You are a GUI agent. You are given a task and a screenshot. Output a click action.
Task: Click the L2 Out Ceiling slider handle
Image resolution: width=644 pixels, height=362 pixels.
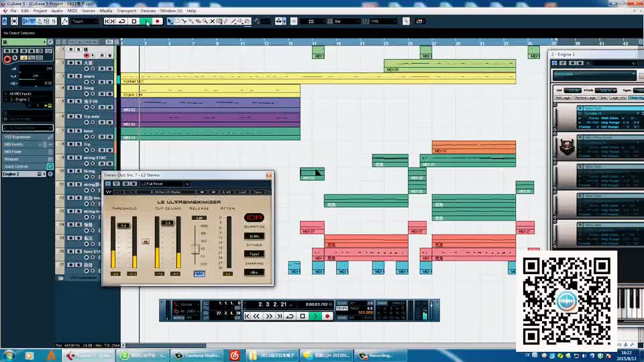coord(167,223)
